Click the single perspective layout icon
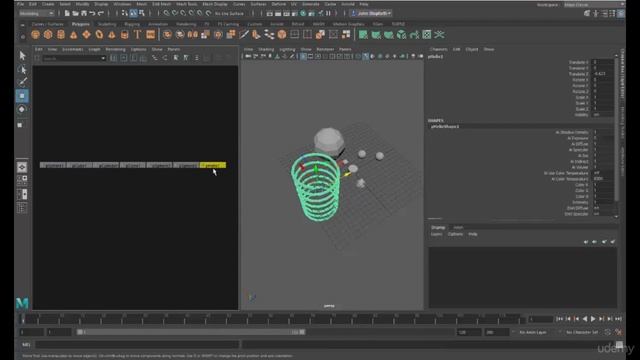 [x=22, y=167]
